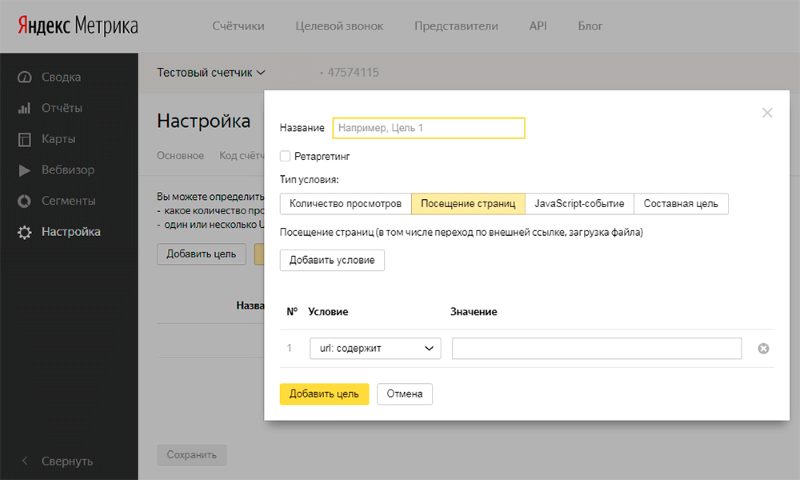
Task: Go to Сегменты in the sidebar
Action: tap(68, 201)
